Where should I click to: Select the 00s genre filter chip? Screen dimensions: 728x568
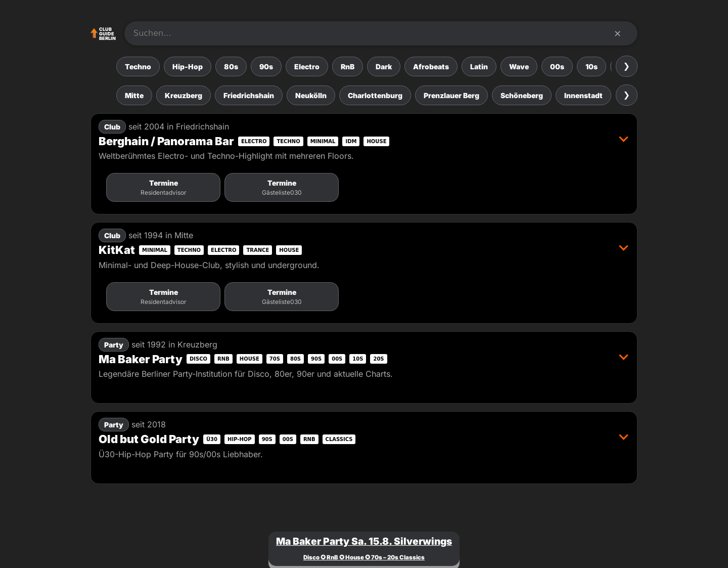click(x=557, y=67)
